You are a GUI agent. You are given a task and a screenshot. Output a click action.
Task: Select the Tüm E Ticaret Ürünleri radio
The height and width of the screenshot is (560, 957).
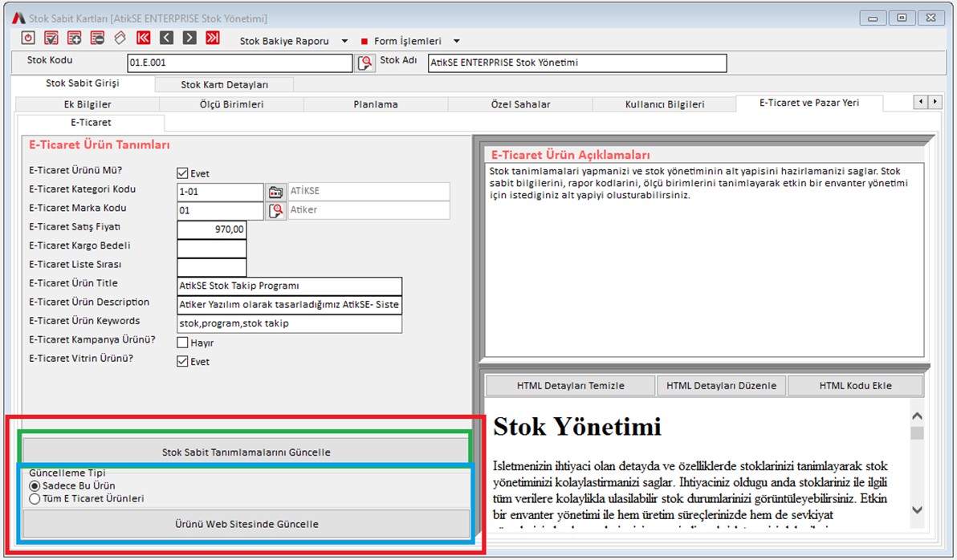click(x=35, y=499)
